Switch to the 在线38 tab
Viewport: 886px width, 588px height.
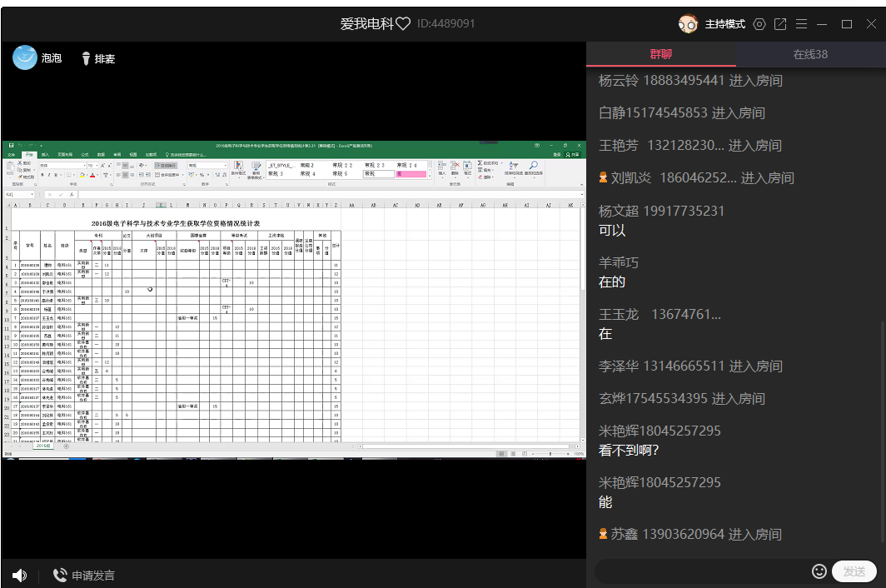[x=810, y=54]
